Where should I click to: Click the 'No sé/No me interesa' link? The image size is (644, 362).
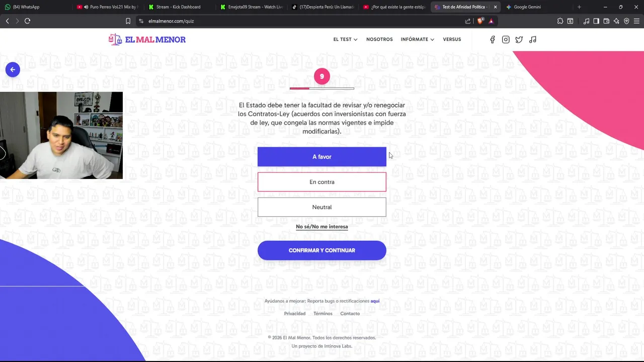click(322, 227)
